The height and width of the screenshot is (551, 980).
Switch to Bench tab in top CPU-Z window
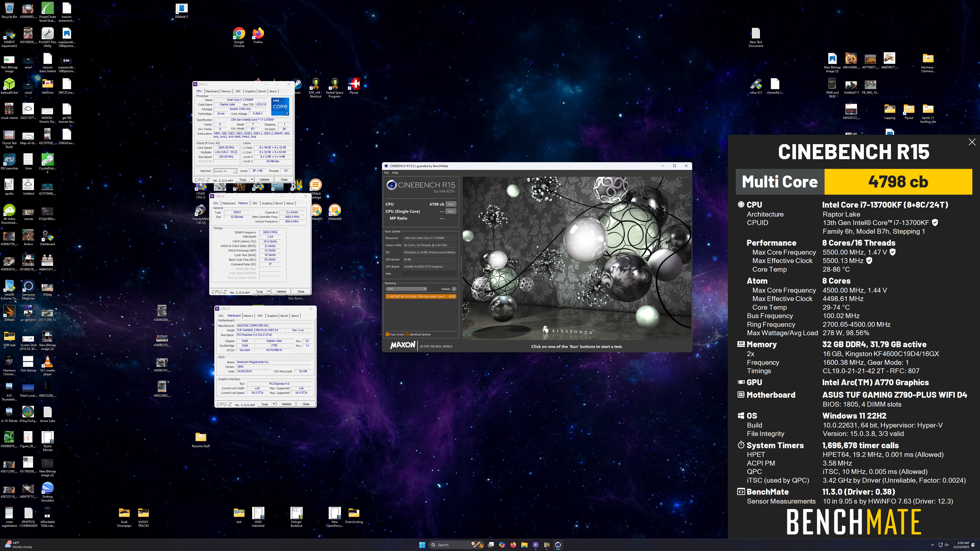262,91
